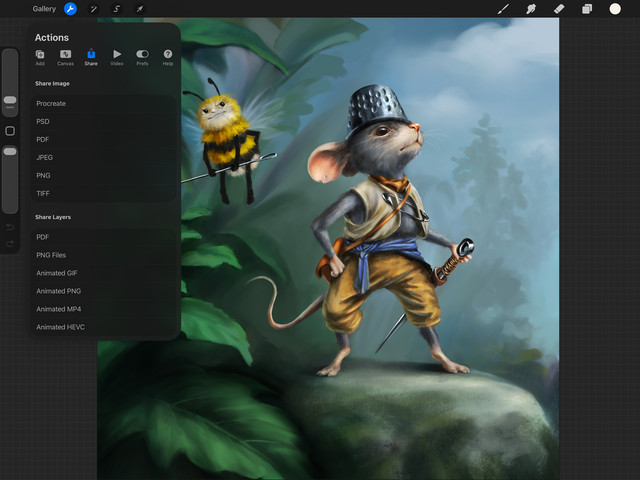This screenshot has height=480, width=640.
Task: Open the active color picker
Action: coord(615,9)
